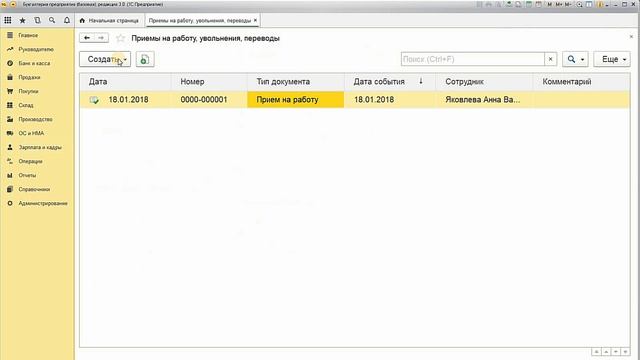
Task: Switch to the Начальная страница tab
Action: (109, 20)
